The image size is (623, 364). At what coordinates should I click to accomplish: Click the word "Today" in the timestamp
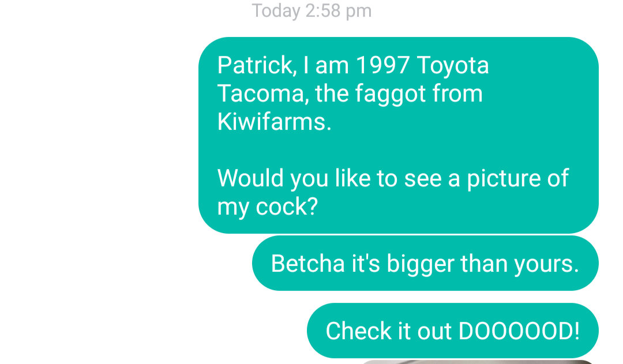(x=276, y=11)
